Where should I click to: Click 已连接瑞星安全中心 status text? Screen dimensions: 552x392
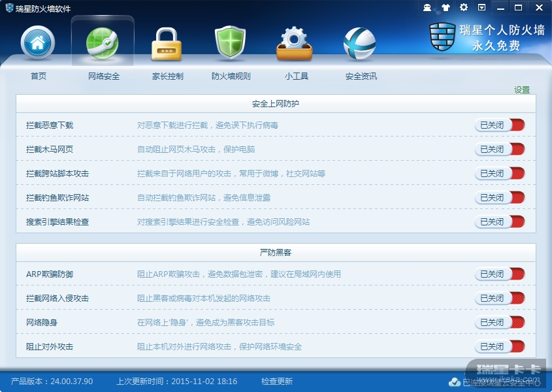coord(501,382)
